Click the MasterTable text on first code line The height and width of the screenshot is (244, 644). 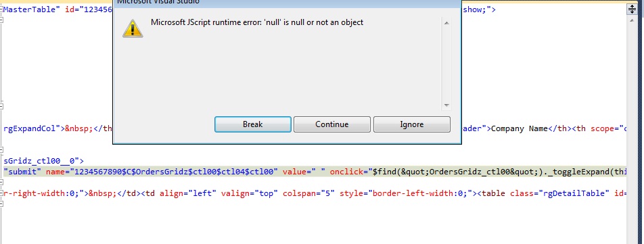[x=29, y=10]
